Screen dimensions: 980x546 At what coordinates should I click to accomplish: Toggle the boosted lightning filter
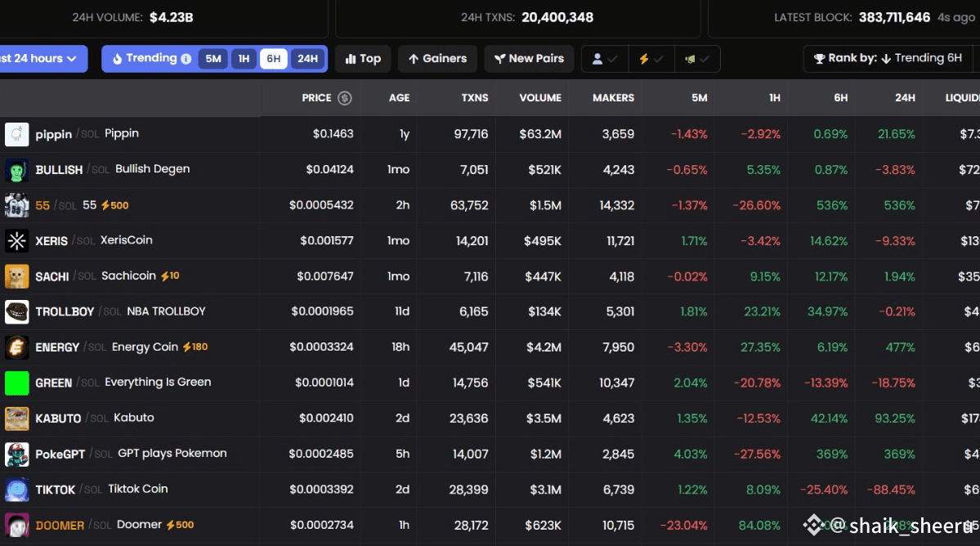(651, 59)
